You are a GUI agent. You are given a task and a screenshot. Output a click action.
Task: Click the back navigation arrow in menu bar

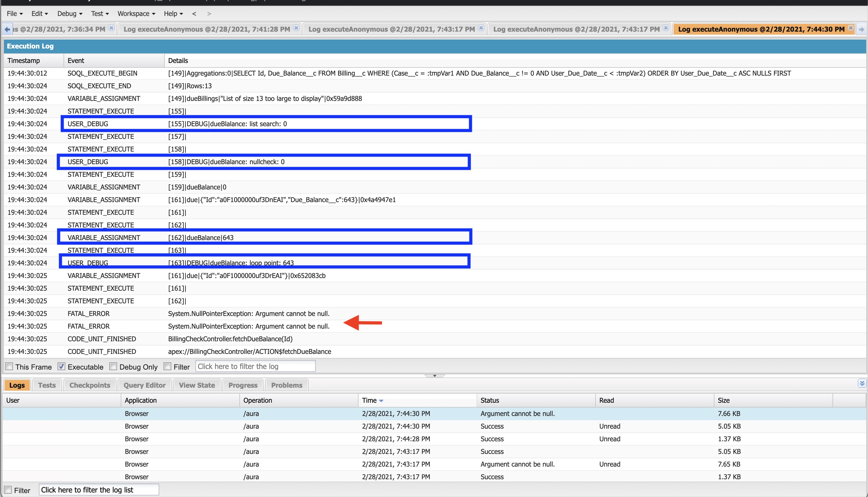pyautogui.click(x=194, y=14)
